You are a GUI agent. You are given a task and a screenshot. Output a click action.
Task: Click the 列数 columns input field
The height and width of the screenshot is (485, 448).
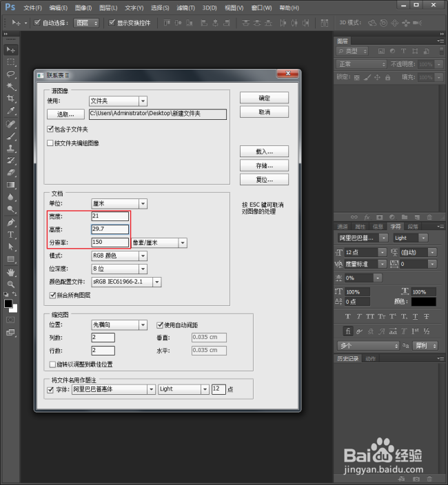point(103,338)
